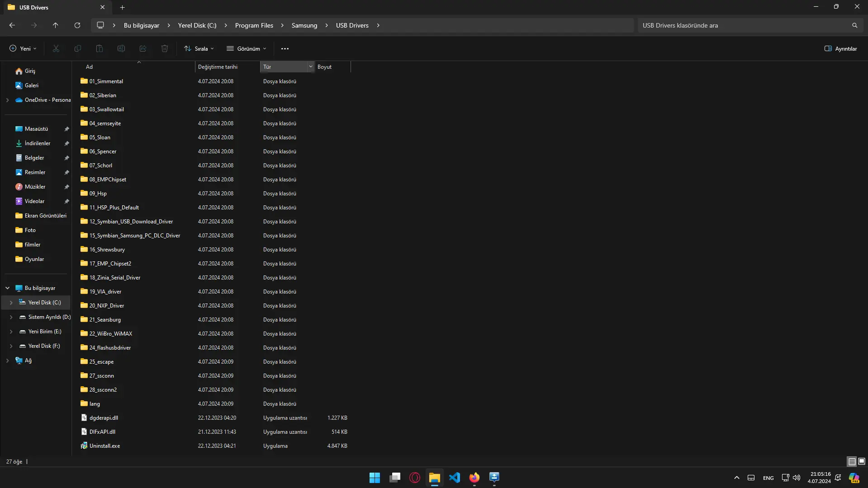Expand Yeni Birim (E:) in sidebar
This screenshot has width=868, height=488.
click(11, 332)
